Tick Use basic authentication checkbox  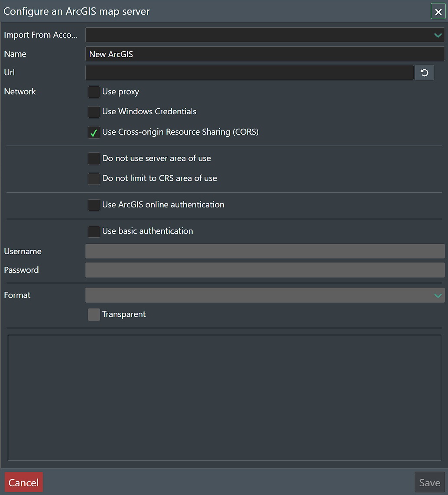(94, 231)
